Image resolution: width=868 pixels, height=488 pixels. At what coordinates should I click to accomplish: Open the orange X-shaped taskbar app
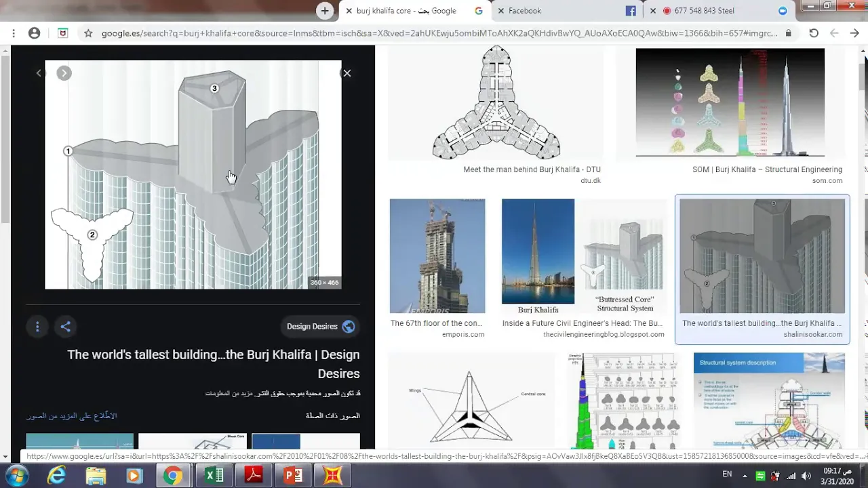tap(333, 476)
